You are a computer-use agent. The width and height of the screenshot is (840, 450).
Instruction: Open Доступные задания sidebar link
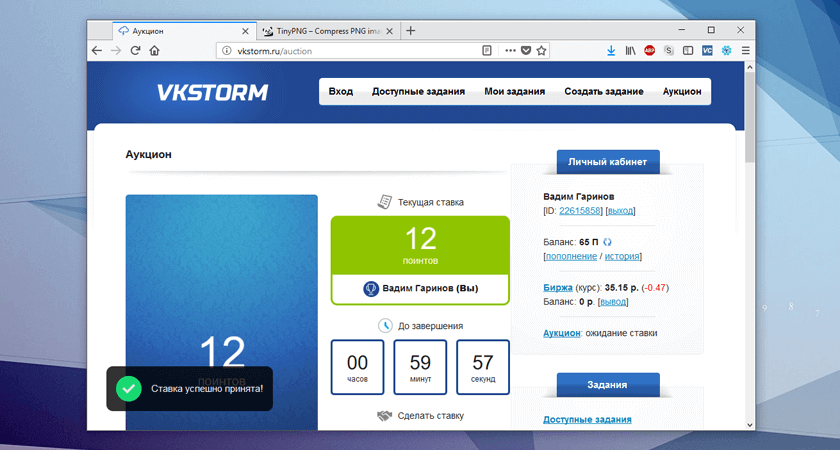(x=587, y=419)
